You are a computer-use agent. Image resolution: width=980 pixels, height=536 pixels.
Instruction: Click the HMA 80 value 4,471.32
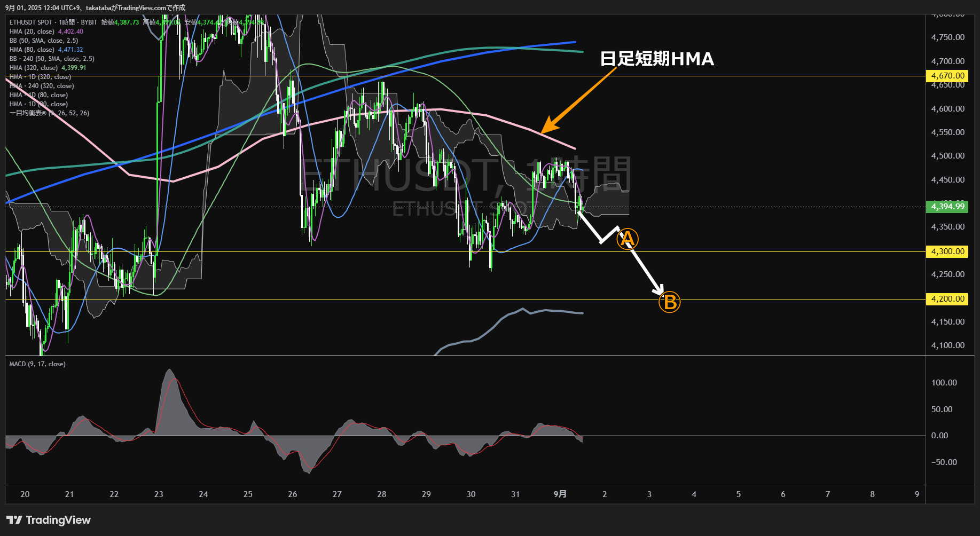pyautogui.click(x=70, y=50)
